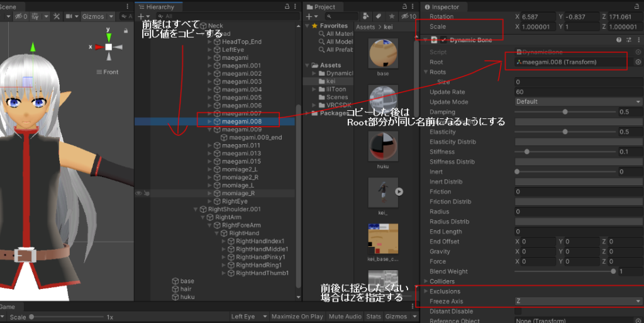Open Dynamic Bone component three-dot menu
The height and width of the screenshot is (323, 644).
pos(639,40)
